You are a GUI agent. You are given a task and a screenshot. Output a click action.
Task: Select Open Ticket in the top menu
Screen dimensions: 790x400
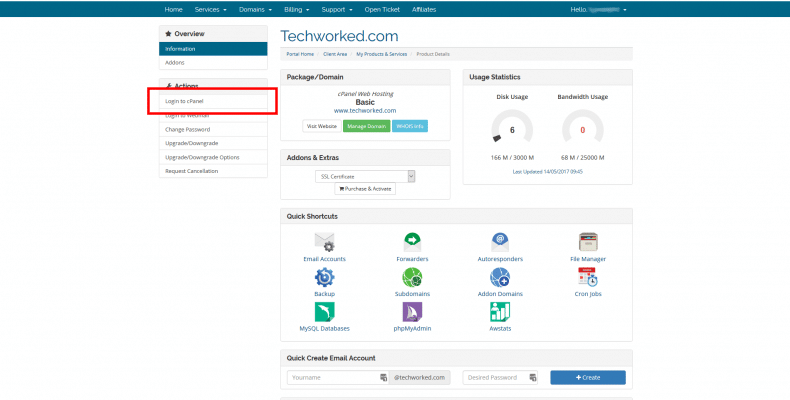pyautogui.click(x=382, y=10)
